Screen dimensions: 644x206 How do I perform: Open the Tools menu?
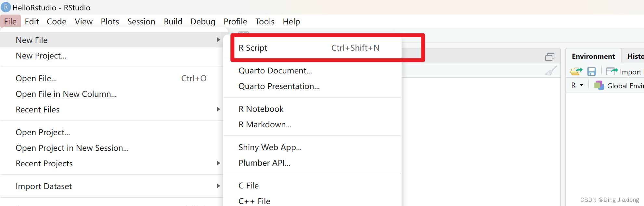point(265,22)
